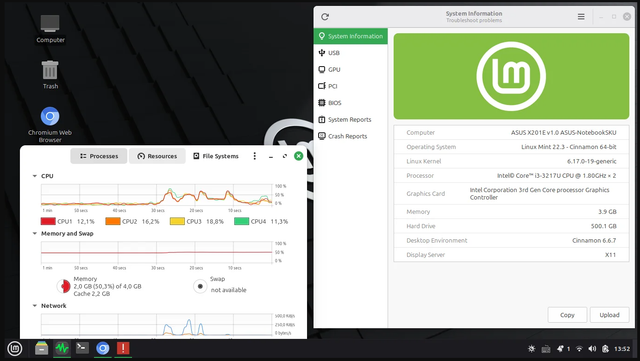Switch to the Resources tab in System Monitor
The height and width of the screenshot is (361, 640).
[x=157, y=156]
